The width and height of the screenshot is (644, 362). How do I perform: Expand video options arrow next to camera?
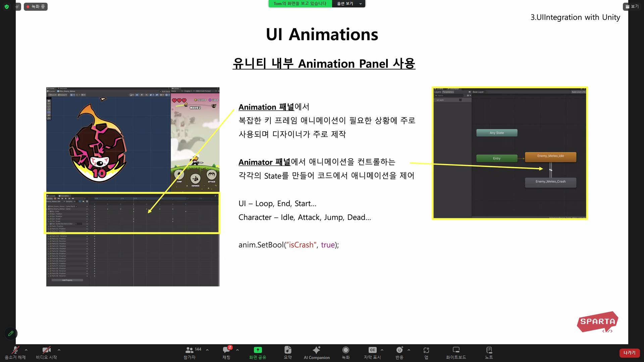tap(59, 350)
